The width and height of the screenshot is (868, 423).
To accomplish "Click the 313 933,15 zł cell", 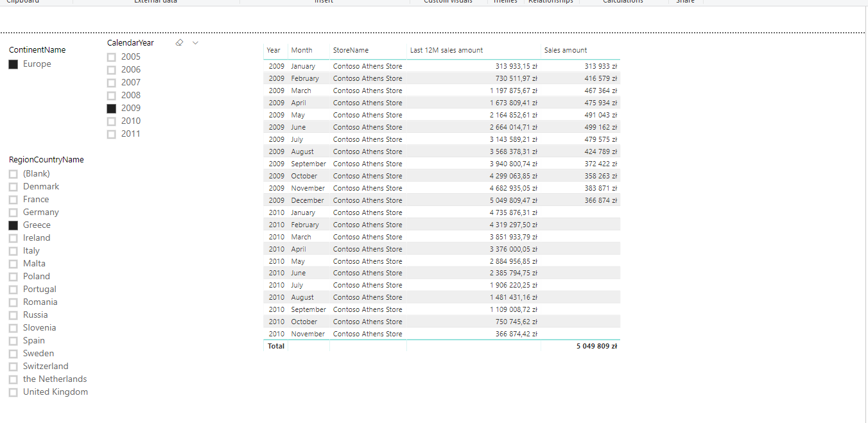I will (x=517, y=66).
